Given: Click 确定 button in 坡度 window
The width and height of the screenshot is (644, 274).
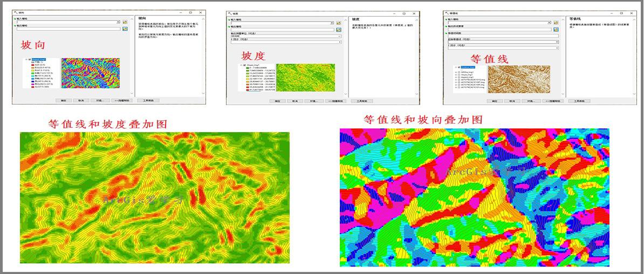Looking at the screenshot, I should 278,101.
